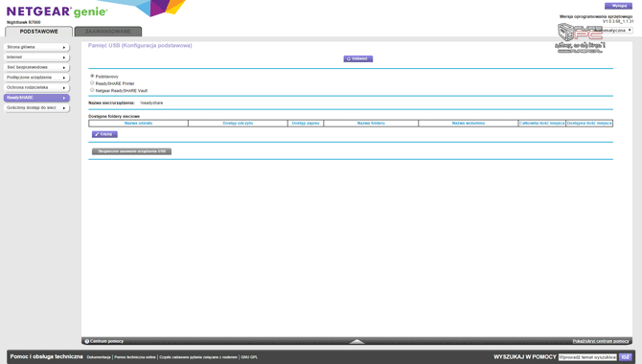Click the Centrum pomocy question icon
The width and height of the screenshot is (642, 364).
[x=87, y=341]
